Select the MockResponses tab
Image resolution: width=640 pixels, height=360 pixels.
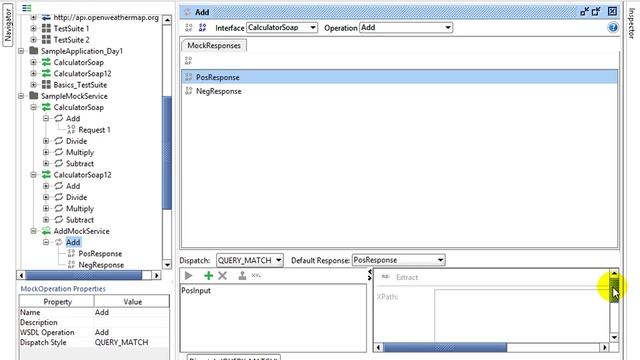point(213,46)
